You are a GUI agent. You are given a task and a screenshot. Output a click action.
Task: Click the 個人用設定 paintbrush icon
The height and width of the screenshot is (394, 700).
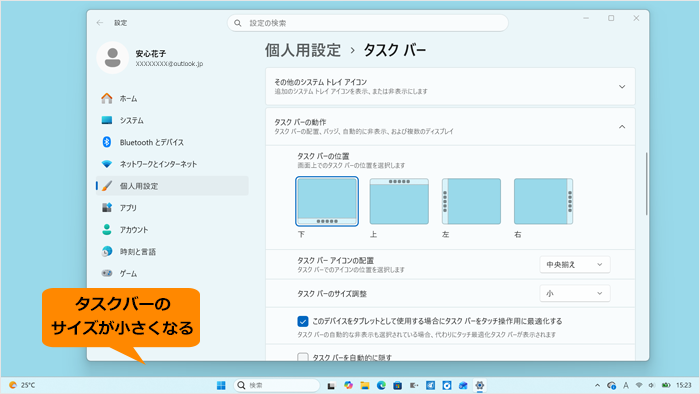tap(107, 186)
